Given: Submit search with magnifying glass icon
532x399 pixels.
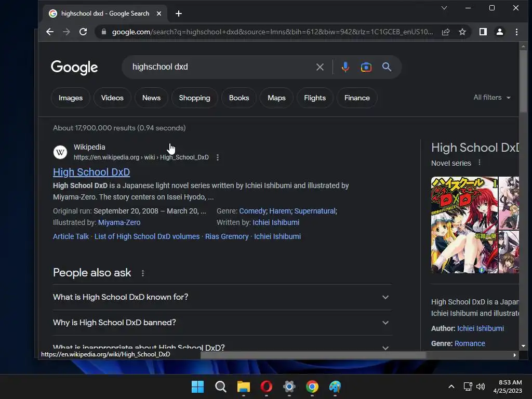Looking at the screenshot, I should [x=387, y=67].
